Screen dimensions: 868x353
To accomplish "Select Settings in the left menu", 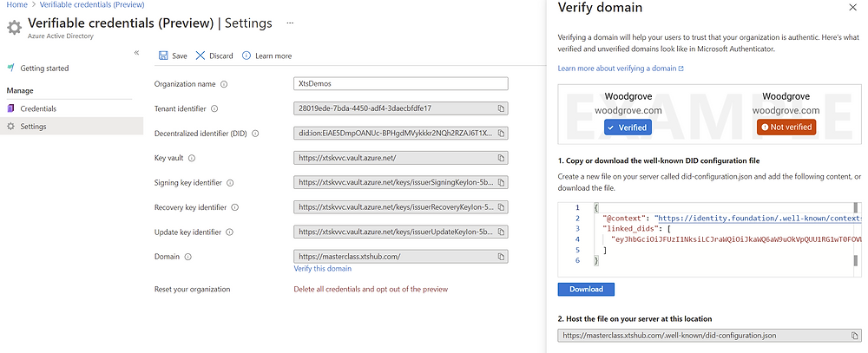I will click(71, 126).
